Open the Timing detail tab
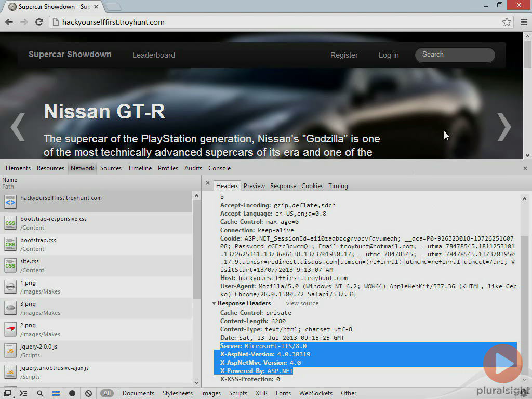 338,186
